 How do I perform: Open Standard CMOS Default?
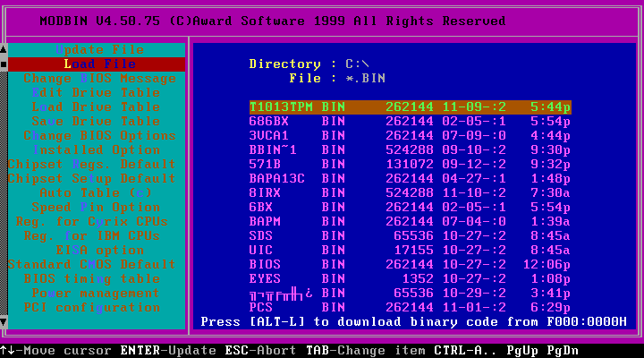[92, 265]
